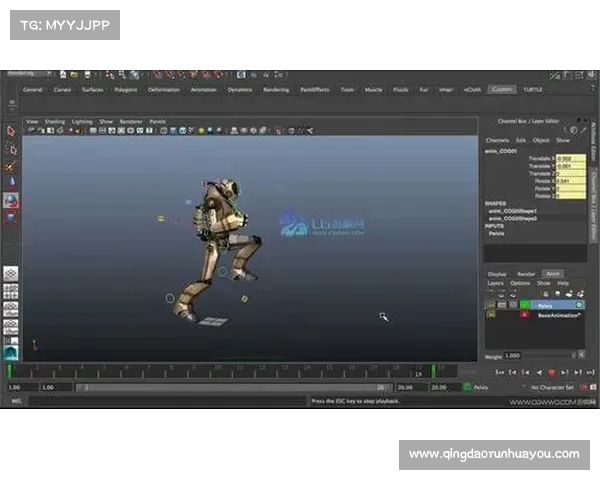Open the Channels menu in Channel Box

(497, 140)
